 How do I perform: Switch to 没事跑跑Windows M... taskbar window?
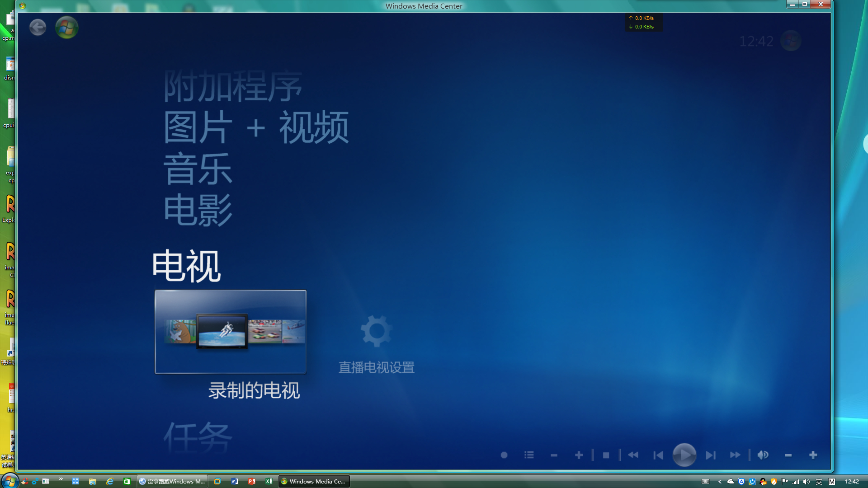(172, 482)
